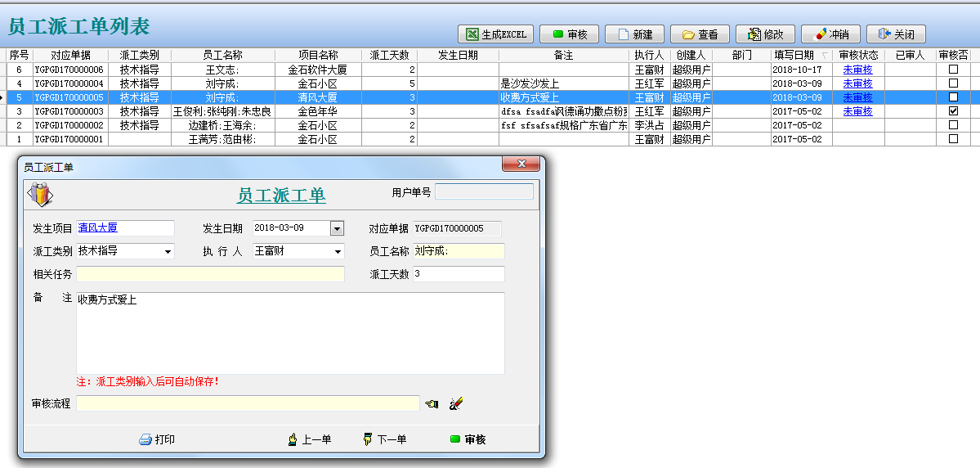Tick 审核否 checkbox for row 1

pos(953,139)
